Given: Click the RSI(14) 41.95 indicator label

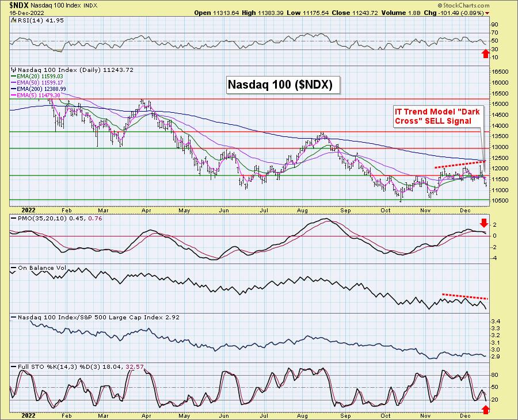Looking at the screenshot, I should pyautogui.click(x=40, y=21).
